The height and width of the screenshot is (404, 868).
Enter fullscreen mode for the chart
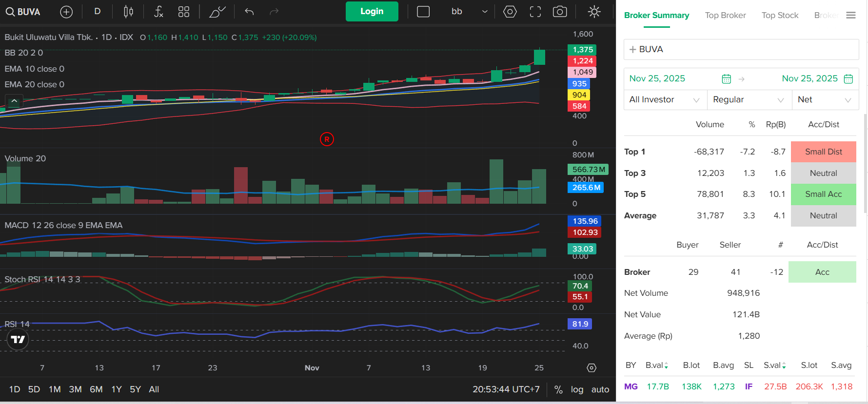(x=535, y=12)
